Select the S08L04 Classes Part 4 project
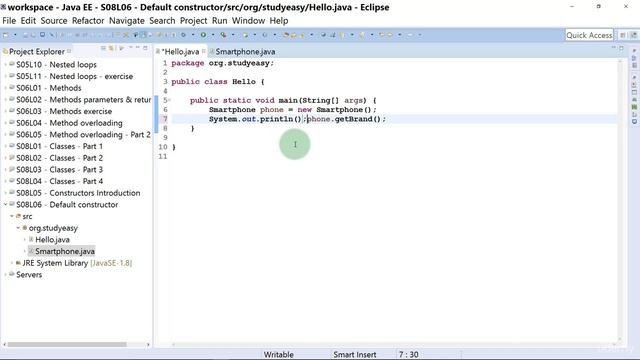Image resolution: width=640 pixels, height=360 pixels. tap(60, 181)
